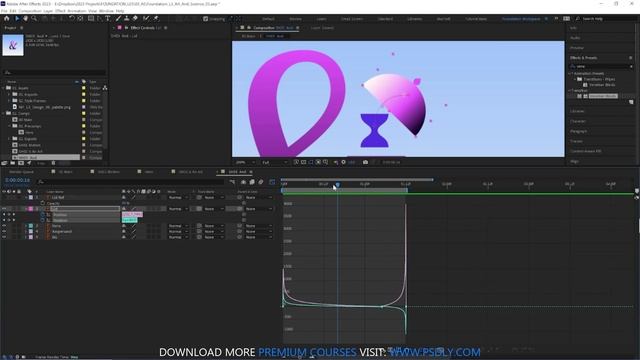Image resolution: width=640 pixels, height=360 pixels.
Task: Enable motion blur switch above timeline layers
Action: [261, 182]
